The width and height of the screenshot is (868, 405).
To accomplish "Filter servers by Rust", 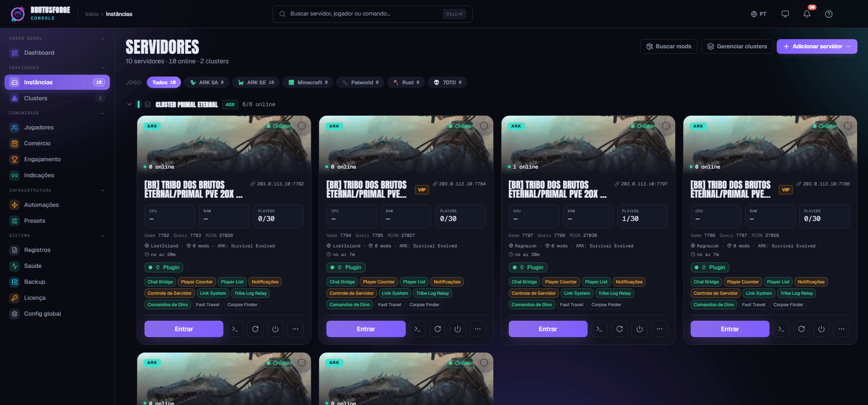I will pos(406,82).
